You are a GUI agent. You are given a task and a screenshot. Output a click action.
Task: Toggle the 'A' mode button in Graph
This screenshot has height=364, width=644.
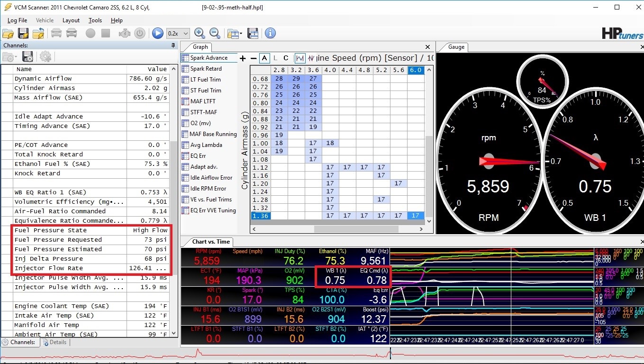[264, 58]
